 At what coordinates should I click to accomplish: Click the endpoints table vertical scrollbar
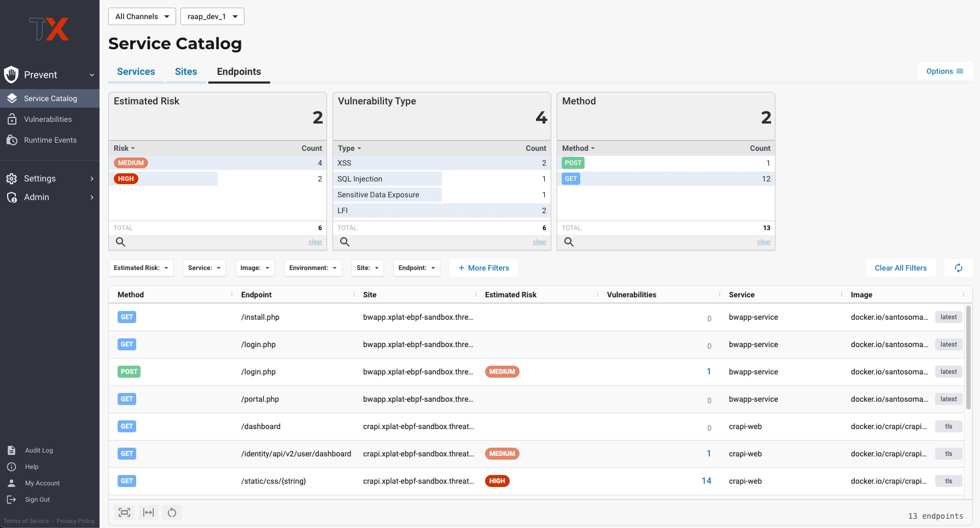(x=969, y=357)
